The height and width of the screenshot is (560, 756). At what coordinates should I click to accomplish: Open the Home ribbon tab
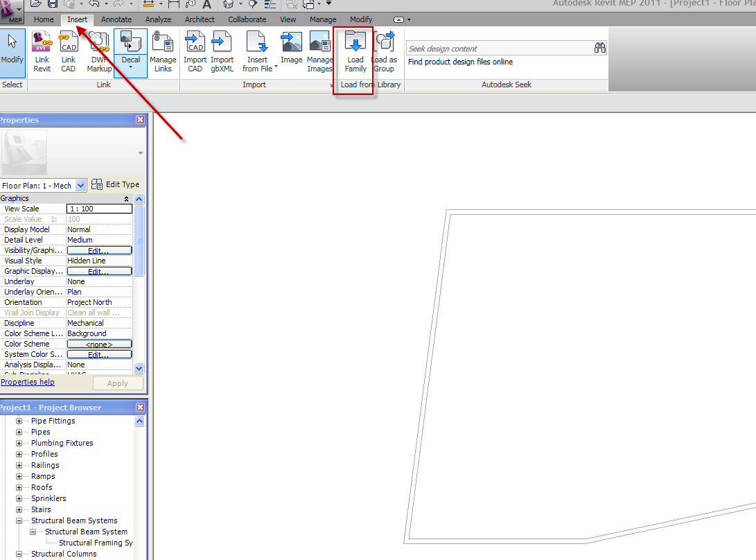pyautogui.click(x=44, y=19)
